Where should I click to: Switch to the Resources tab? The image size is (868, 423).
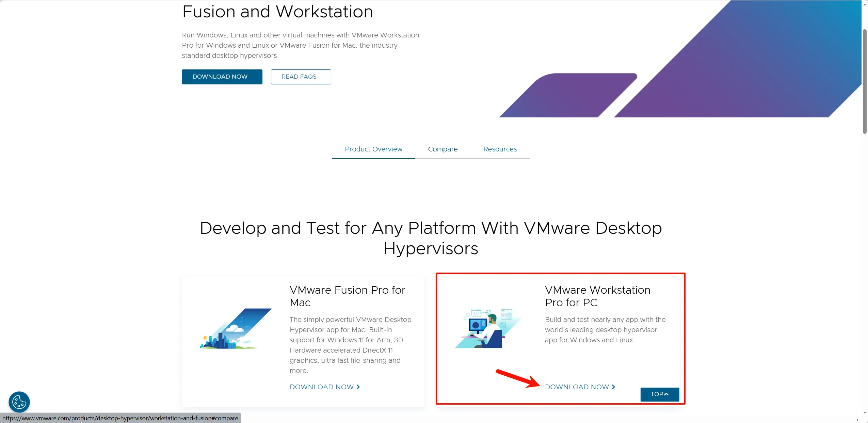[x=500, y=149]
